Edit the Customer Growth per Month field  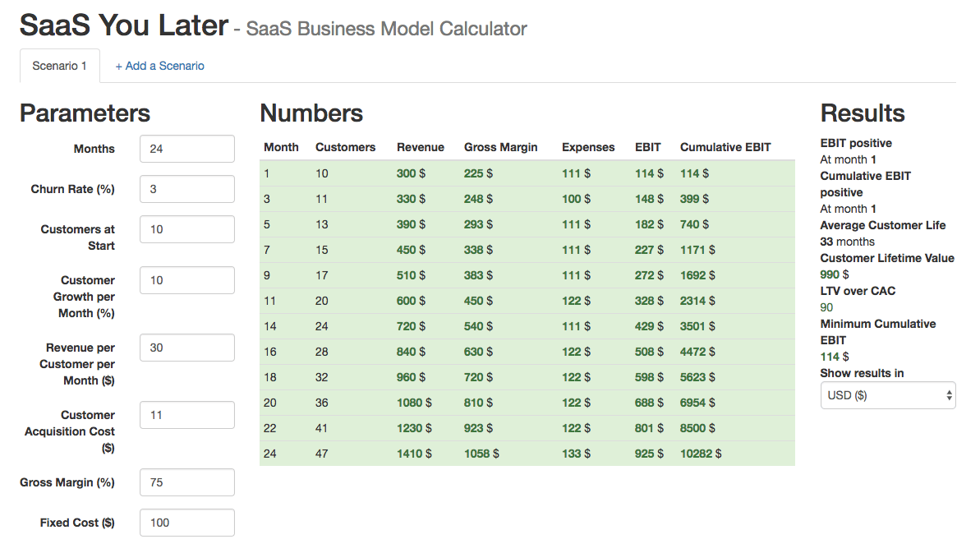click(x=186, y=280)
